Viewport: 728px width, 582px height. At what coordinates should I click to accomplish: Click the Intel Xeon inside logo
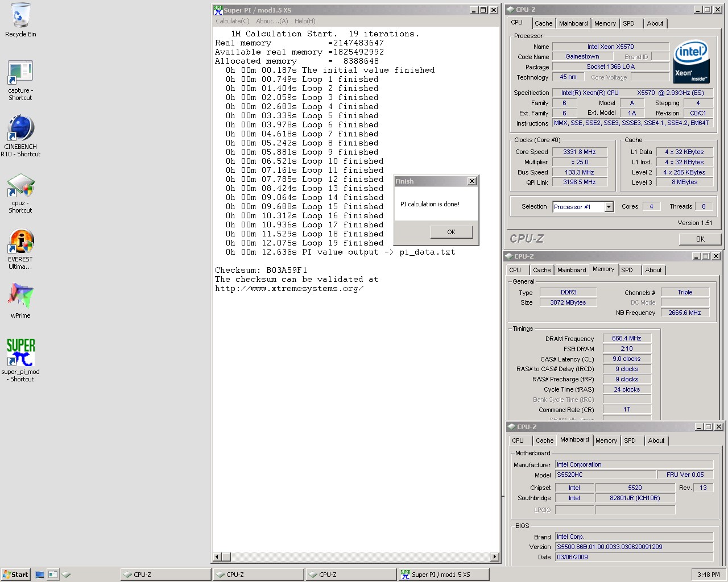(x=691, y=61)
